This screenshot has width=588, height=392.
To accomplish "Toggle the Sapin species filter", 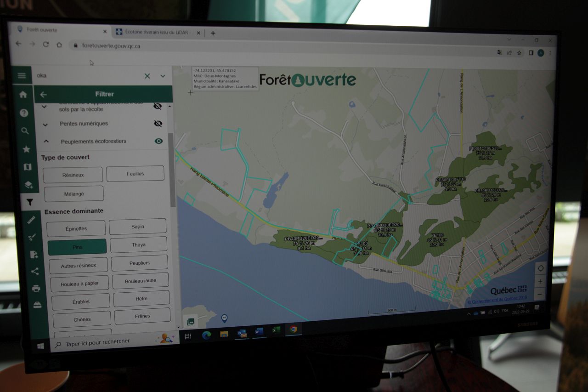I will tap(138, 227).
